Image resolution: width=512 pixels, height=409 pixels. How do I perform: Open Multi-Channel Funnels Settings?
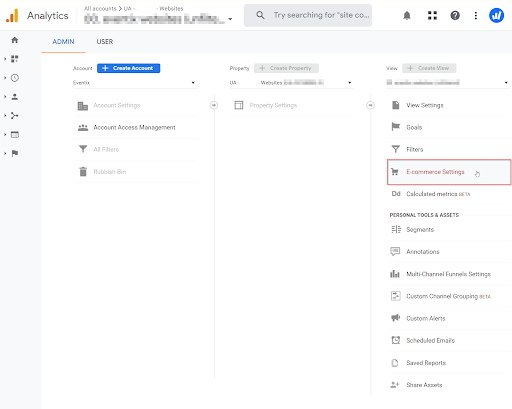point(449,274)
